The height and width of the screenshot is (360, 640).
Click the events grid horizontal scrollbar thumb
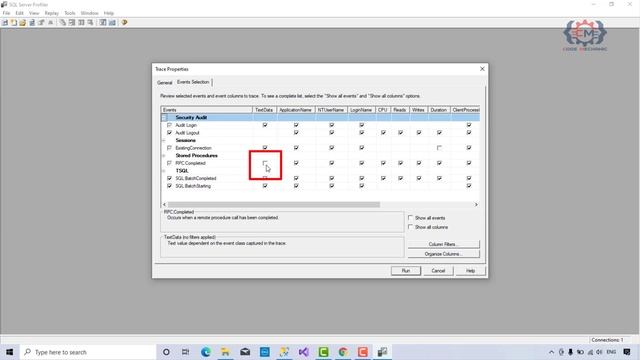point(274,204)
